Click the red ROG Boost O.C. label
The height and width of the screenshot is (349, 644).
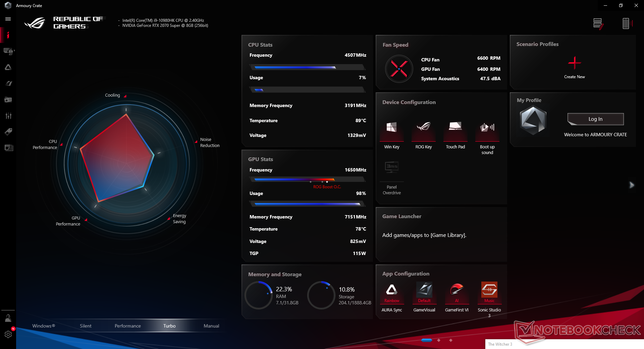click(327, 187)
